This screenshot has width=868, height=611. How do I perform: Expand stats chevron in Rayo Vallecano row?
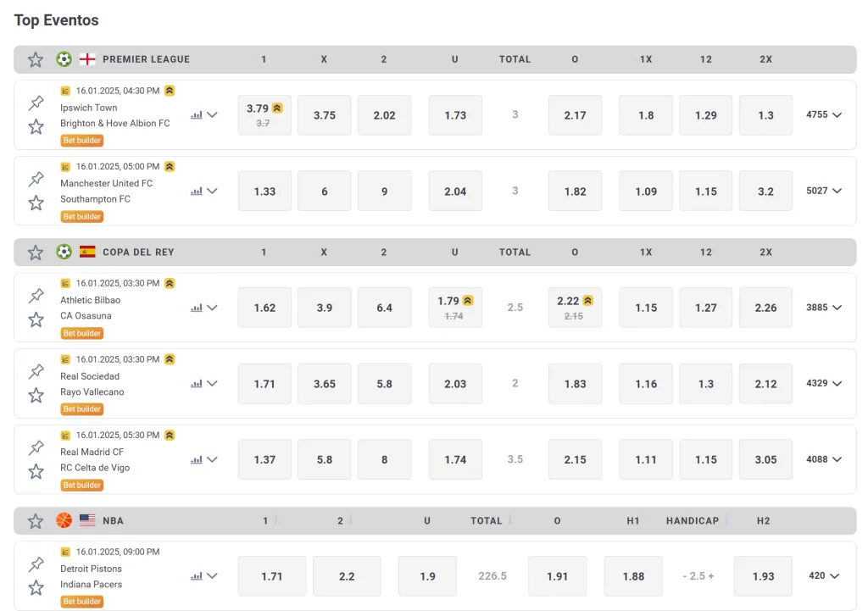[x=212, y=384]
